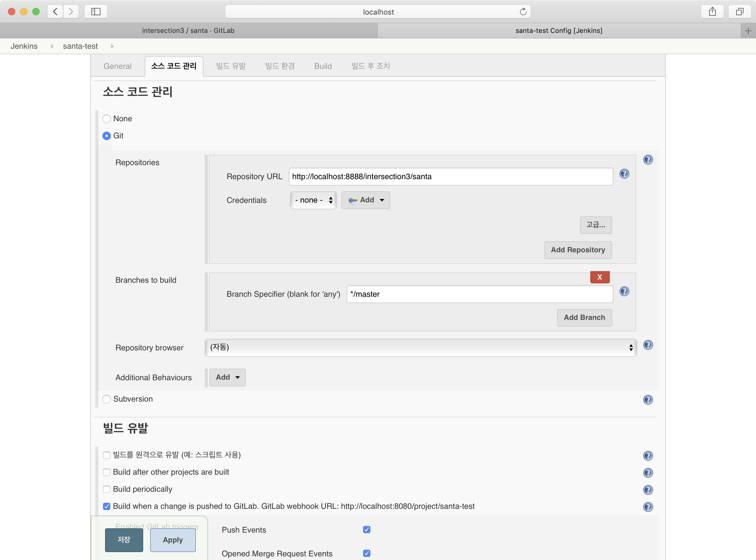Open help icon next to Repository URL

[624, 174]
